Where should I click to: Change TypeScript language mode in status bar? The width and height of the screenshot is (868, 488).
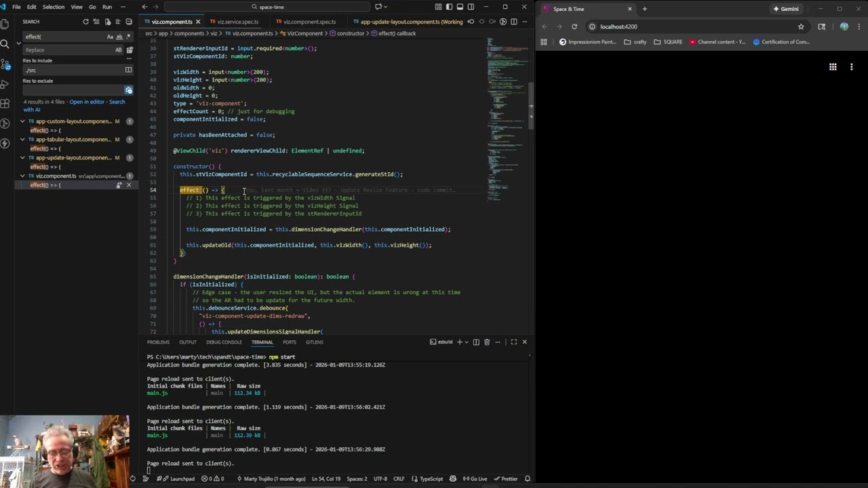point(431,479)
